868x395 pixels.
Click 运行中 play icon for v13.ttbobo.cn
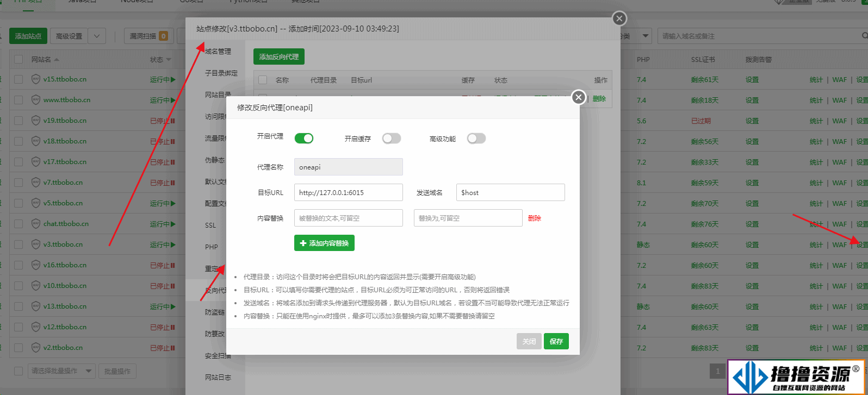173,306
